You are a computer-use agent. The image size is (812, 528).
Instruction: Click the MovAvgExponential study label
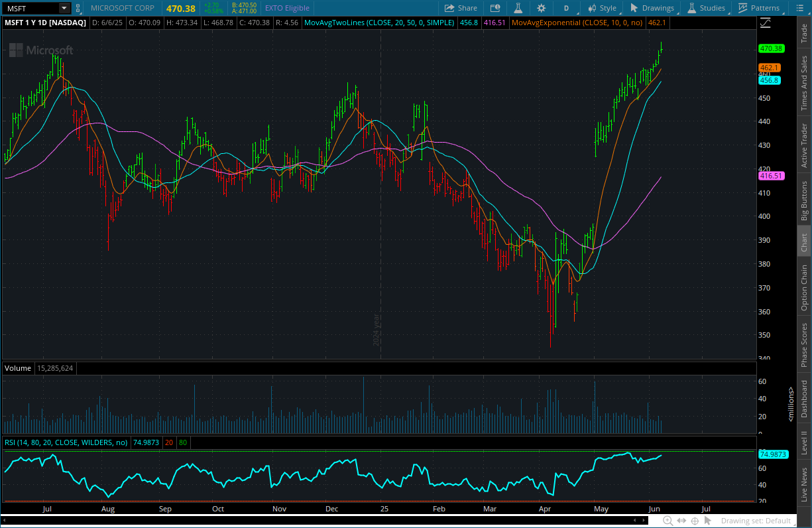coord(577,23)
